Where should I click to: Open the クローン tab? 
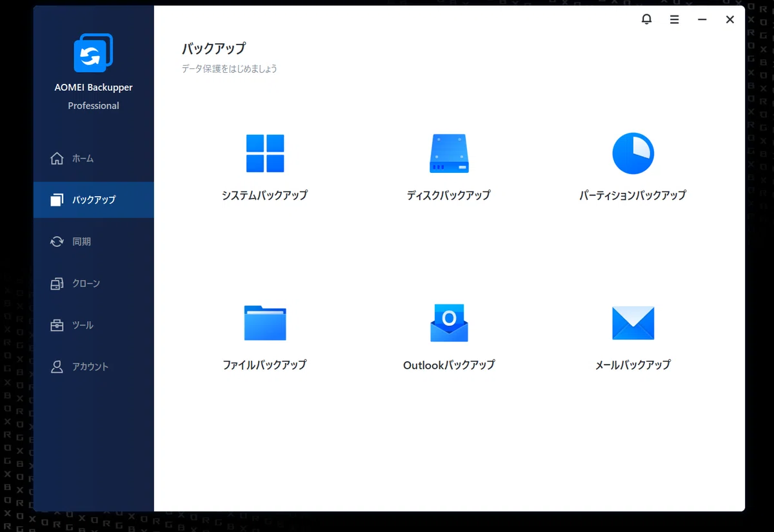pos(94,283)
